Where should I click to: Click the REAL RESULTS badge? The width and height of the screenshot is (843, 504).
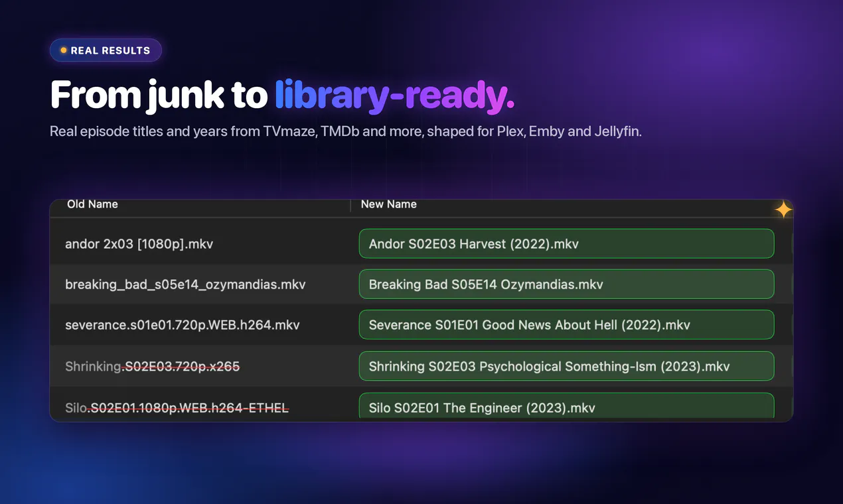pos(106,50)
